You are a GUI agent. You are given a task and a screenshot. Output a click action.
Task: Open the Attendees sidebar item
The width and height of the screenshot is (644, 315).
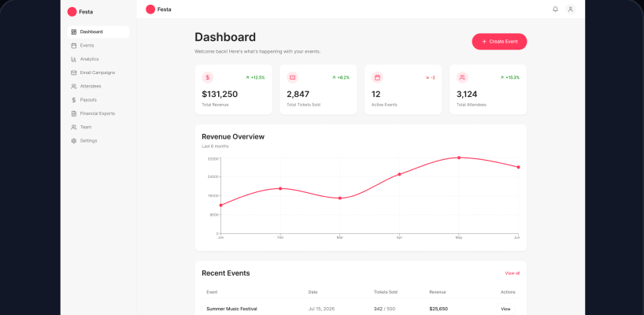[98, 87]
